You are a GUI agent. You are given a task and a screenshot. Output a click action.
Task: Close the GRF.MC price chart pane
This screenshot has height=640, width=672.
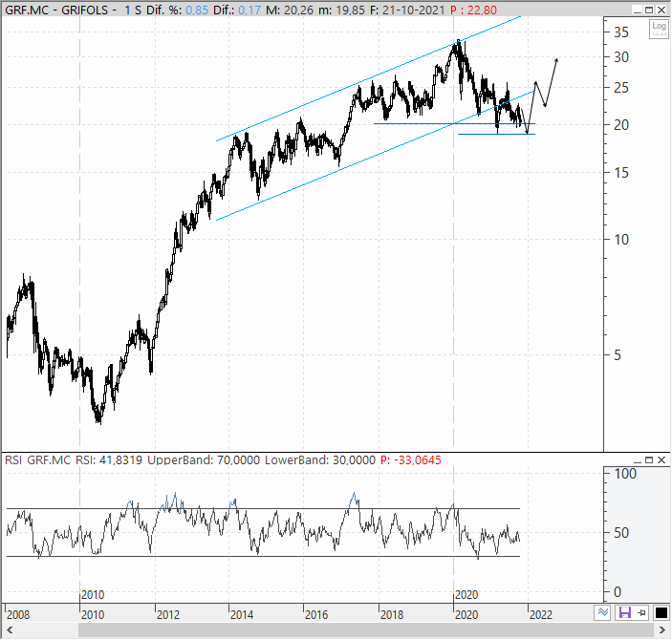pyautogui.click(x=661, y=10)
